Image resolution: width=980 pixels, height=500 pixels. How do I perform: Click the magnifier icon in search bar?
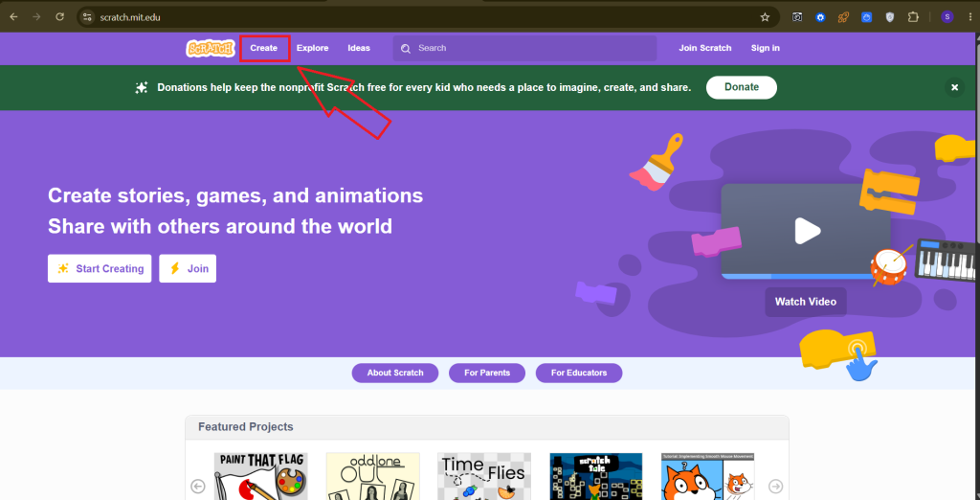coord(406,48)
